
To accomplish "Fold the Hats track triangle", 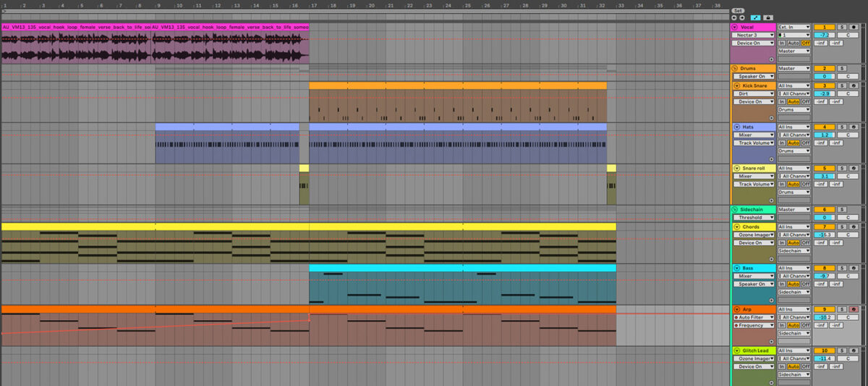I will click(737, 127).
